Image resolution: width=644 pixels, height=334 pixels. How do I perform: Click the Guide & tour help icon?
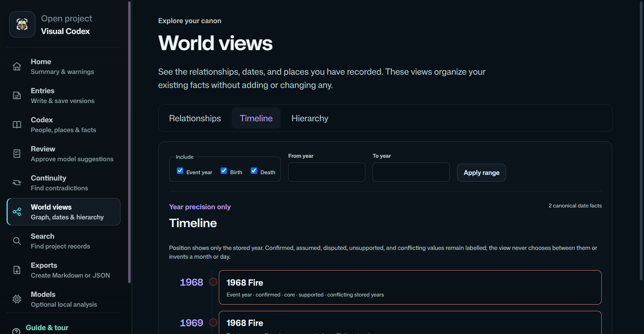[16, 331]
